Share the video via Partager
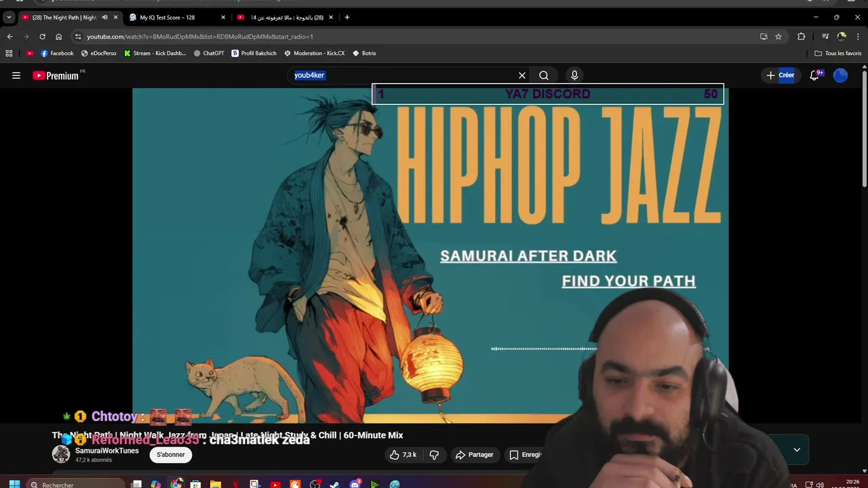 474,455
